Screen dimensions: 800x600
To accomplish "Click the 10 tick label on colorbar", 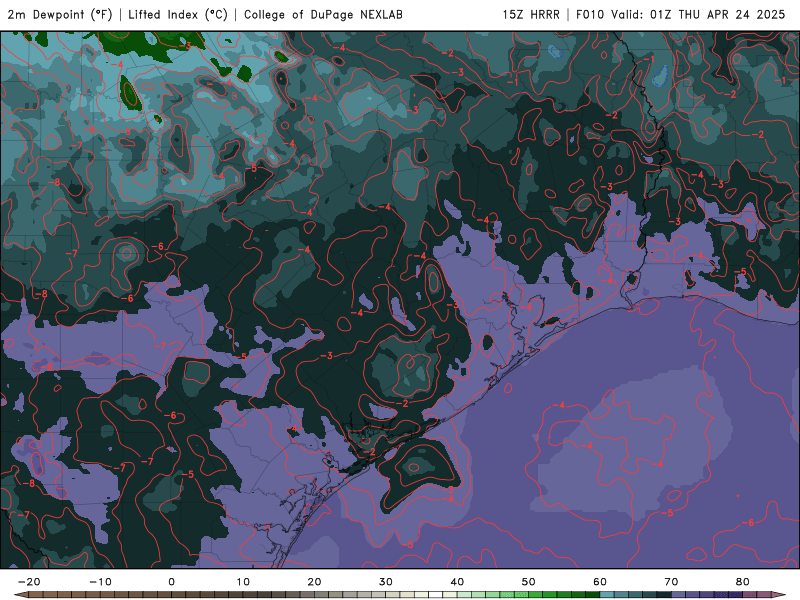I will [x=243, y=582].
